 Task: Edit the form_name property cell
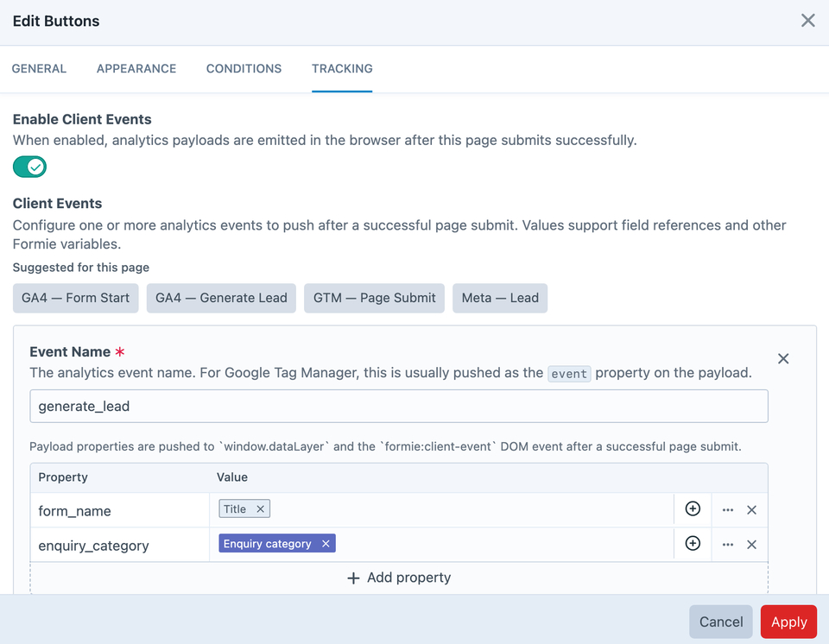point(120,511)
